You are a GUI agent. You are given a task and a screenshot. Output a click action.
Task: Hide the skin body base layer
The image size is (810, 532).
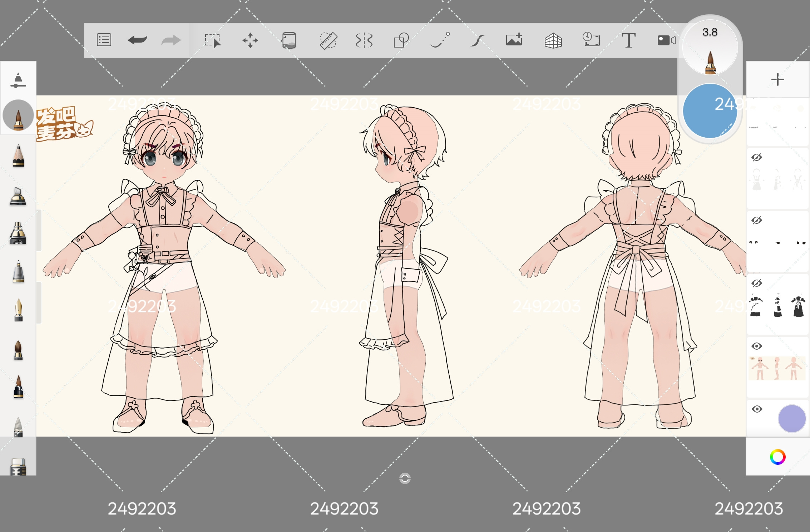pyautogui.click(x=757, y=346)
